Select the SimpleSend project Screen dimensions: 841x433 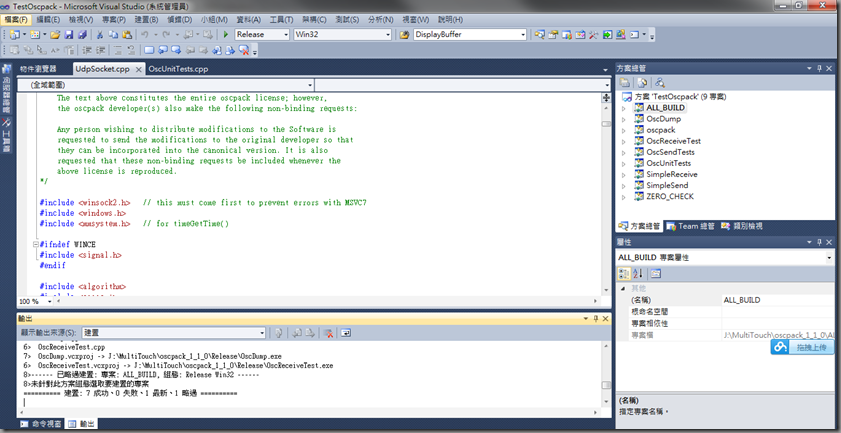pyautogui.click(x=667, y=185)
